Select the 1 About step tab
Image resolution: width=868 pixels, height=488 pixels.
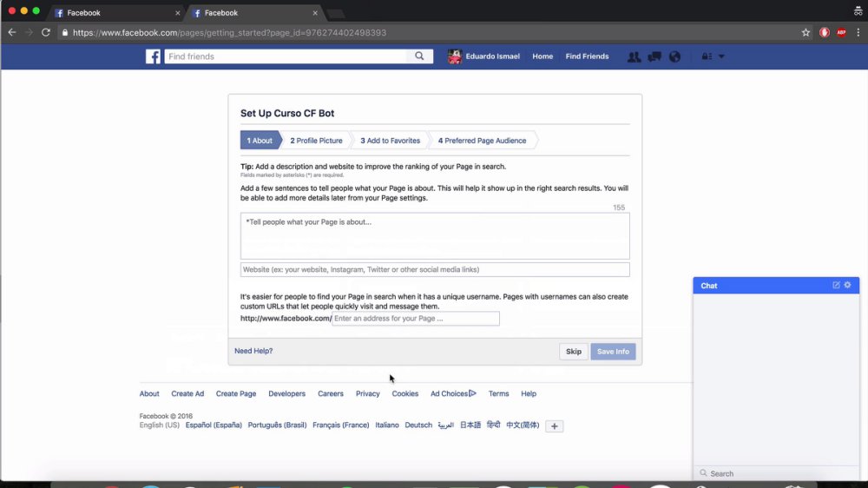point(260,141)
